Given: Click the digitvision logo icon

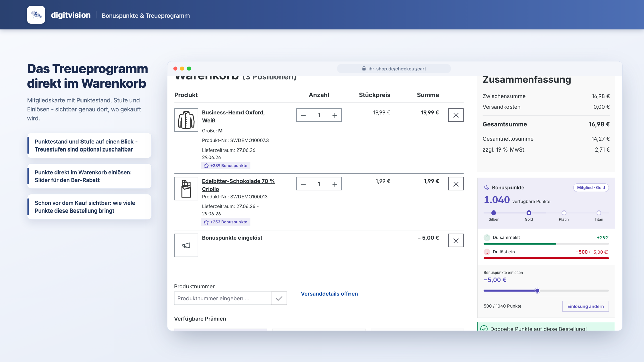Looking at the screenshot, I should 36,15.
